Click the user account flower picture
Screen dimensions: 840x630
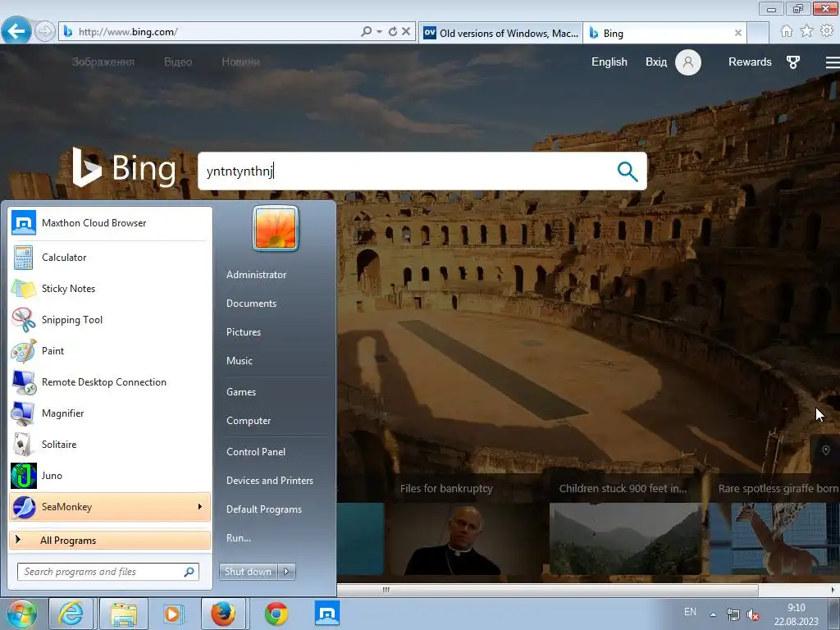click(276, 229)
